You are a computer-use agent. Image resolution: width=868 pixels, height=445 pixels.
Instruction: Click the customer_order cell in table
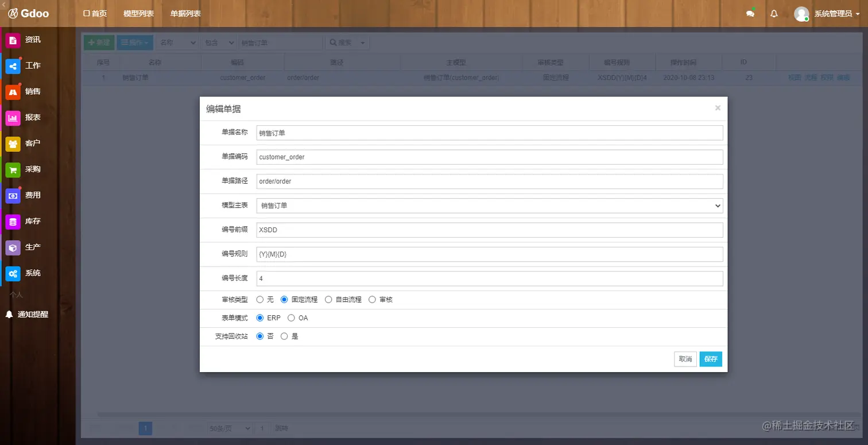pyautogui.click(x=242, y=78)
